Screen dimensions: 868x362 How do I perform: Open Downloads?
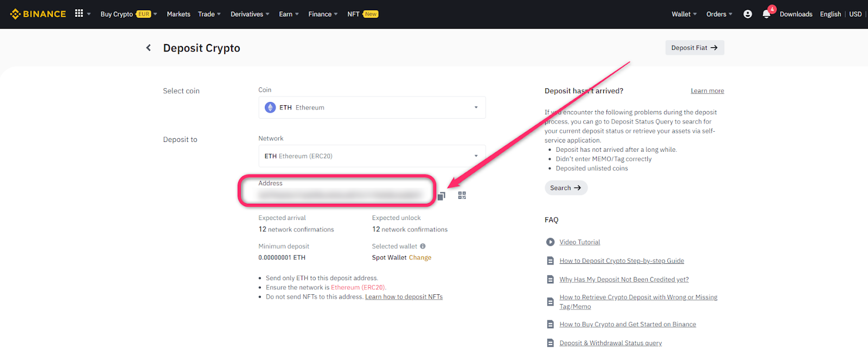click(x=796, y=14)
